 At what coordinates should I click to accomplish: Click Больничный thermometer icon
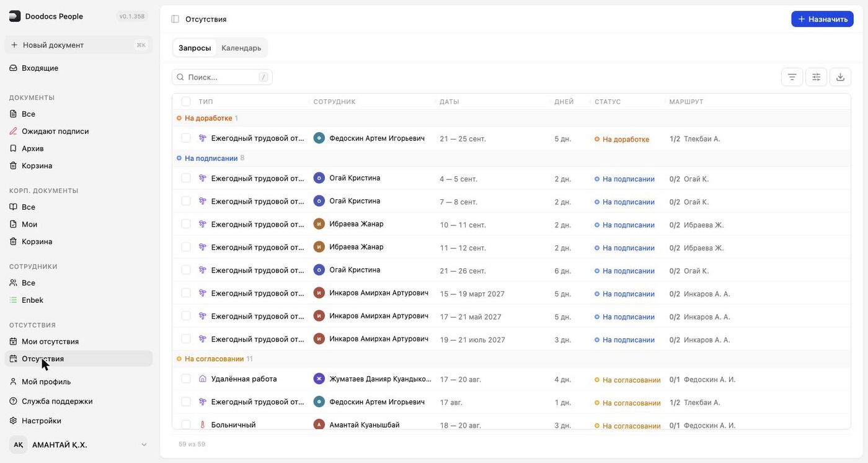pos(202,425)
